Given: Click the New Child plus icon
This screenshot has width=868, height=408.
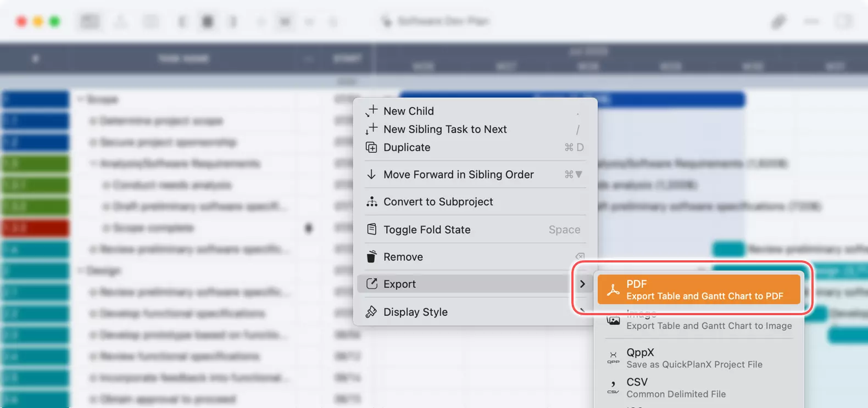Looking at the screenshot, I should (372, 110).
